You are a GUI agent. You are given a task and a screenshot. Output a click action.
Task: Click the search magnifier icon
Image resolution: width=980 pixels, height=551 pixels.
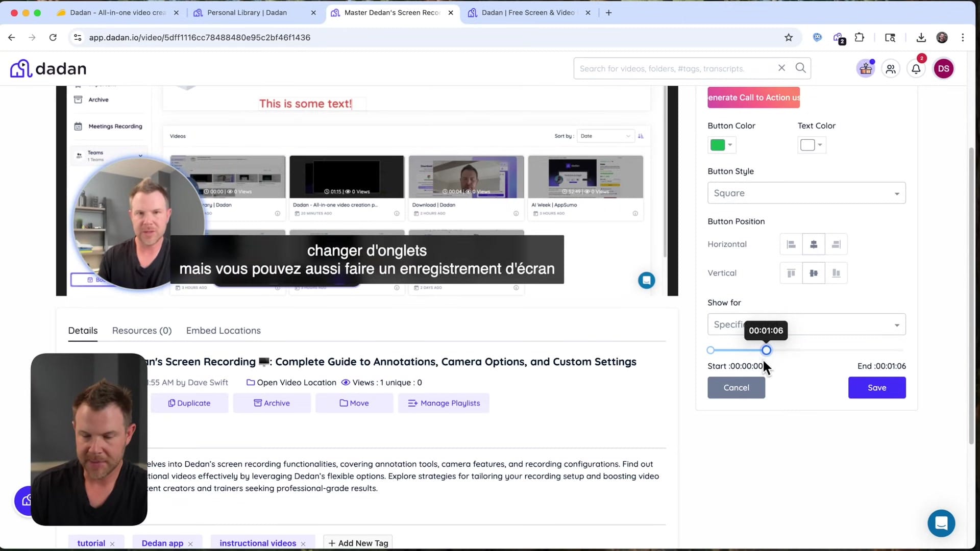pyautogui.click(x=800, y=68)
